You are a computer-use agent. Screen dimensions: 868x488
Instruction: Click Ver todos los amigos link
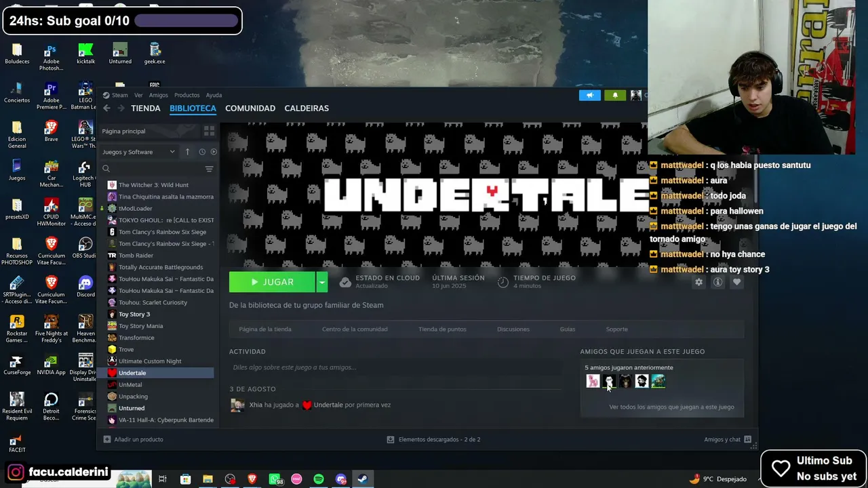point(671,407)
